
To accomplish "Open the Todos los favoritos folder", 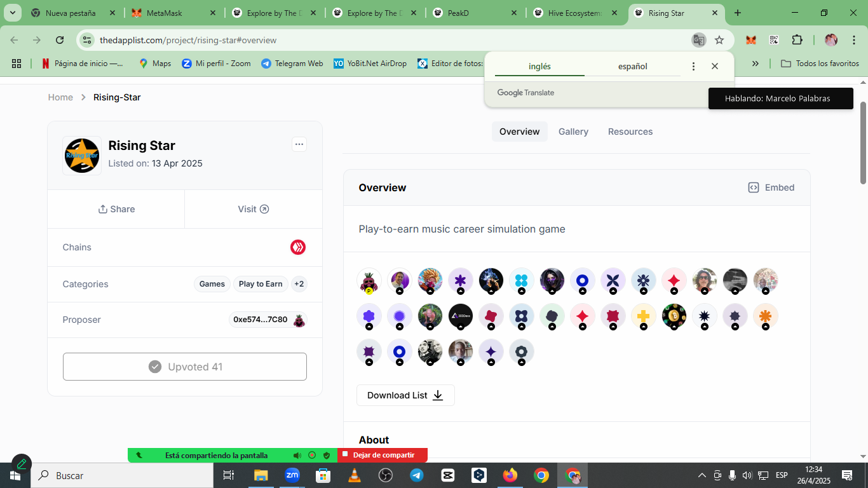I will coord(820,64).
